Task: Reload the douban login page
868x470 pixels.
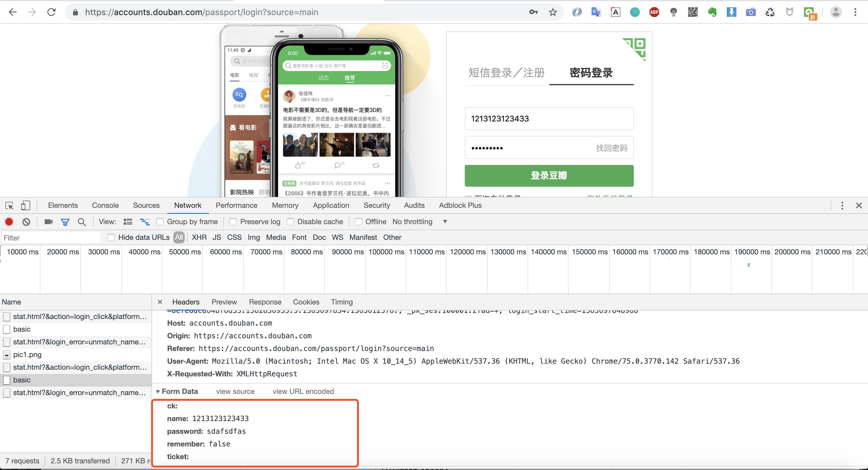Action: 52,12
